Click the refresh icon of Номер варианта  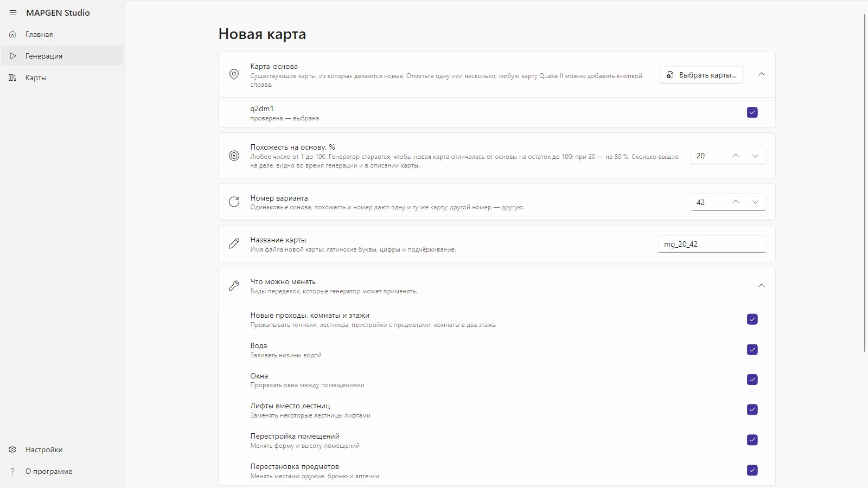tap(234, 202)
